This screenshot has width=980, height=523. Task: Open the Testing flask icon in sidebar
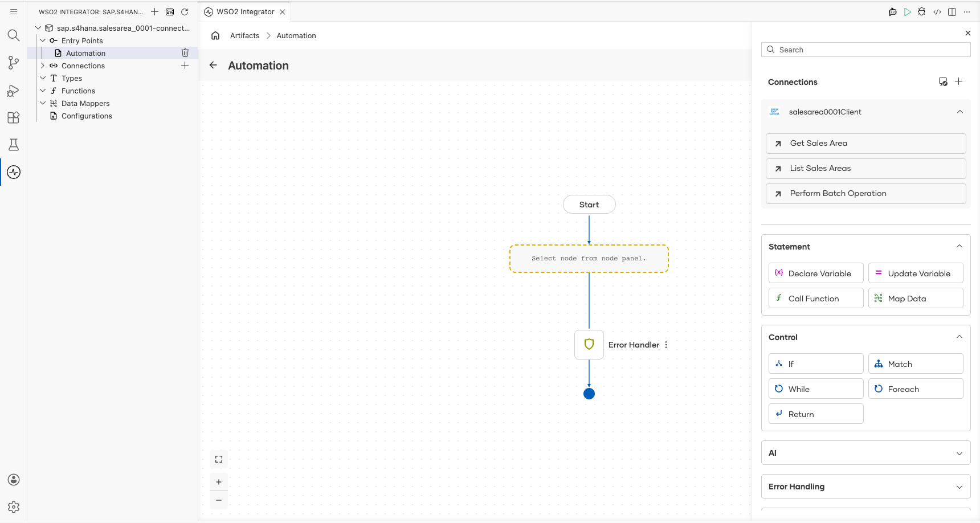click(14, 145)
